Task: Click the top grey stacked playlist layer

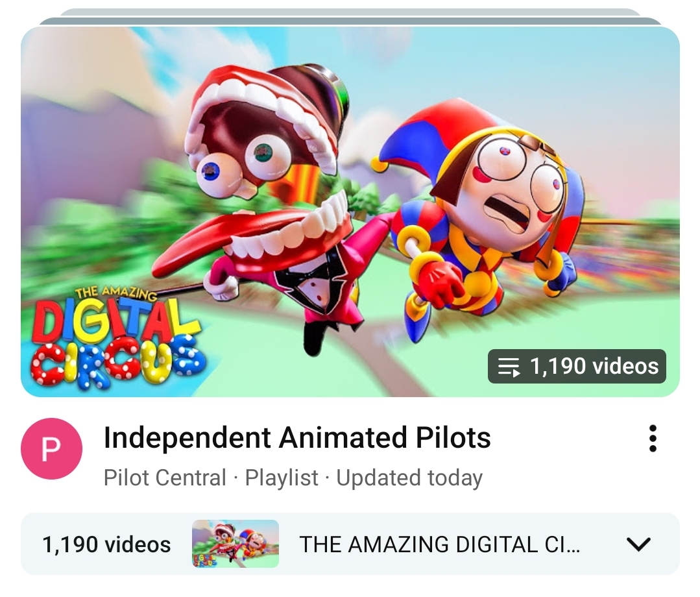Action: pyautogui.click(x=350, y=12)
